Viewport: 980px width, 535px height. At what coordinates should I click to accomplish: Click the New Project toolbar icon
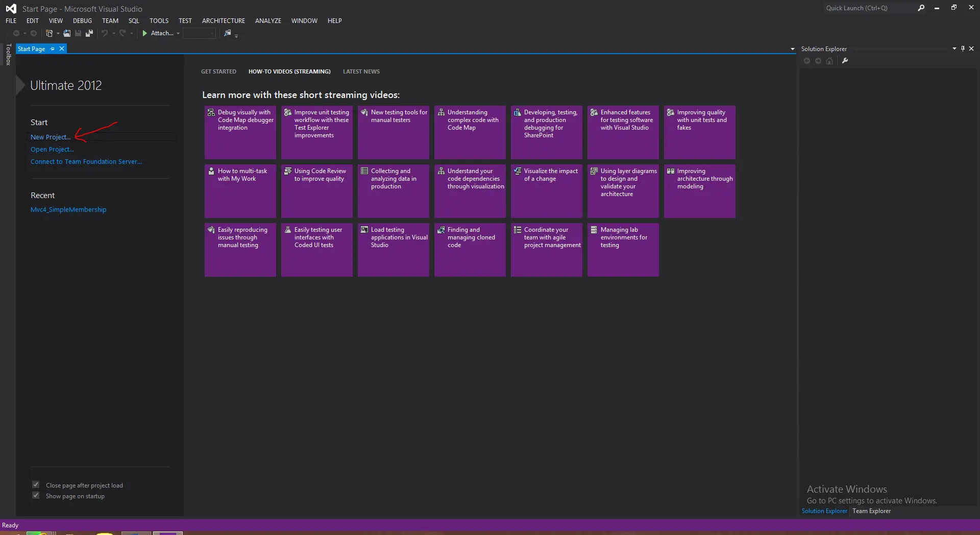pyautogui.click(x=49, y=33)
